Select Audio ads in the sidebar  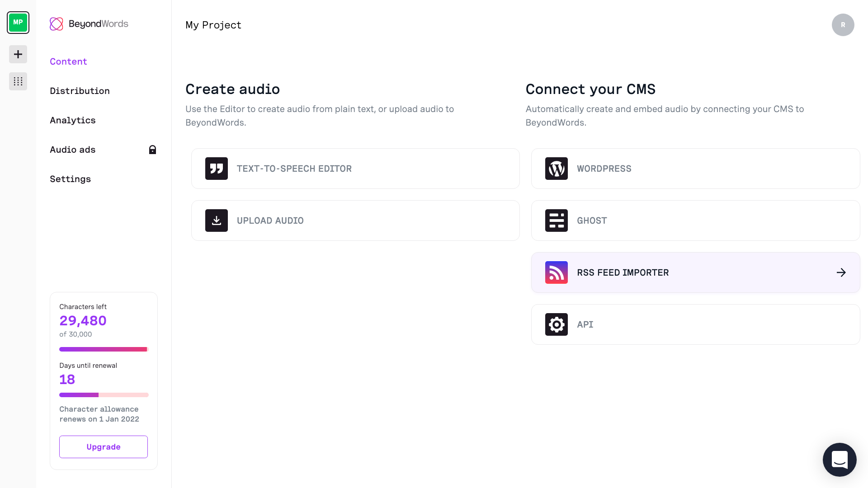pos(73,150)
